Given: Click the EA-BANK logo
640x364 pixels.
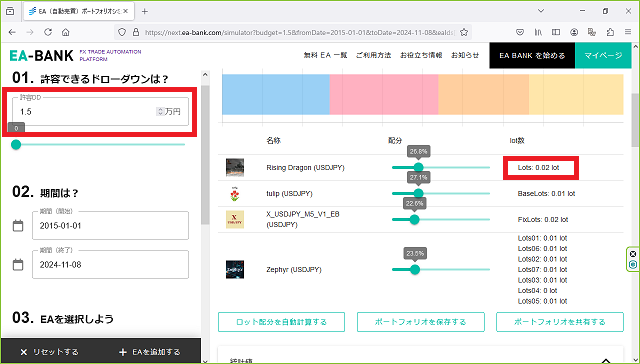Looking at the screenshot, I should point(41,55).
